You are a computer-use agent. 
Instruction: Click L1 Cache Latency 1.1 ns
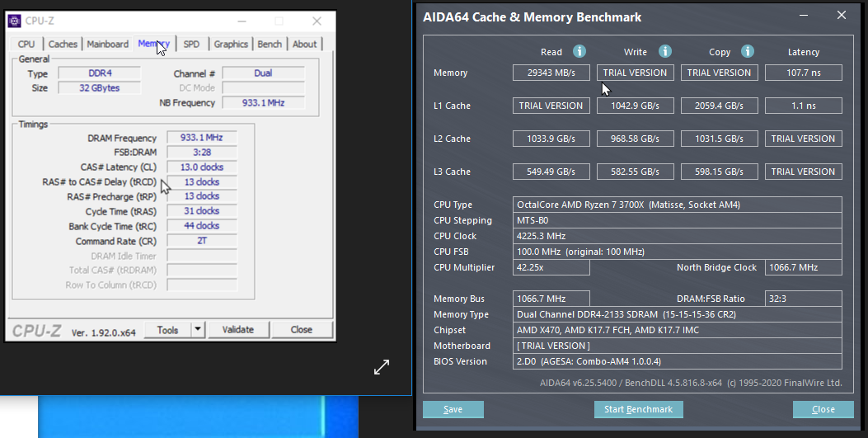[x=804, y=106]
